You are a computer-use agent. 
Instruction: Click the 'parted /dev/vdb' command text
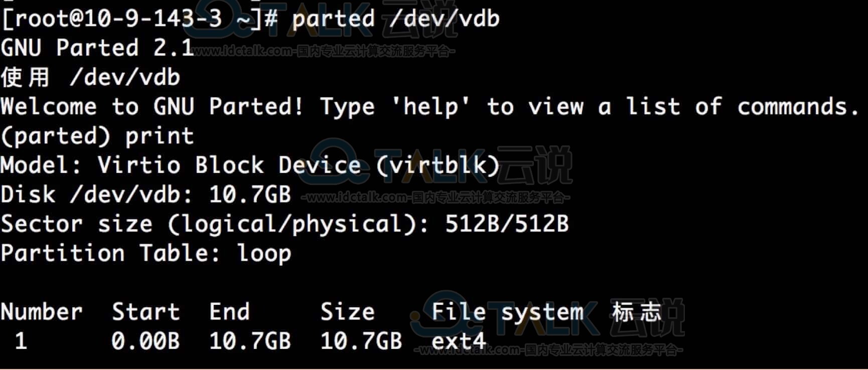[396, 19]
